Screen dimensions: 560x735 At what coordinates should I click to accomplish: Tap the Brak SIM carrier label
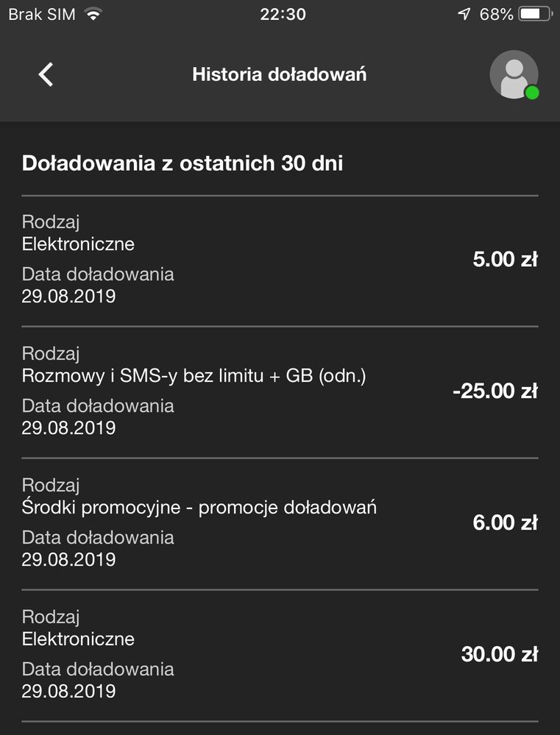click(42, 15)
